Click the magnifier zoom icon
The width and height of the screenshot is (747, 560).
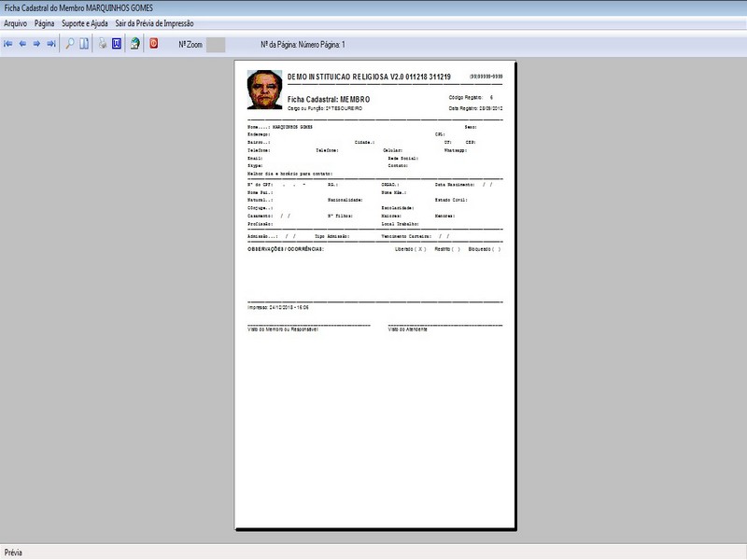69,44
